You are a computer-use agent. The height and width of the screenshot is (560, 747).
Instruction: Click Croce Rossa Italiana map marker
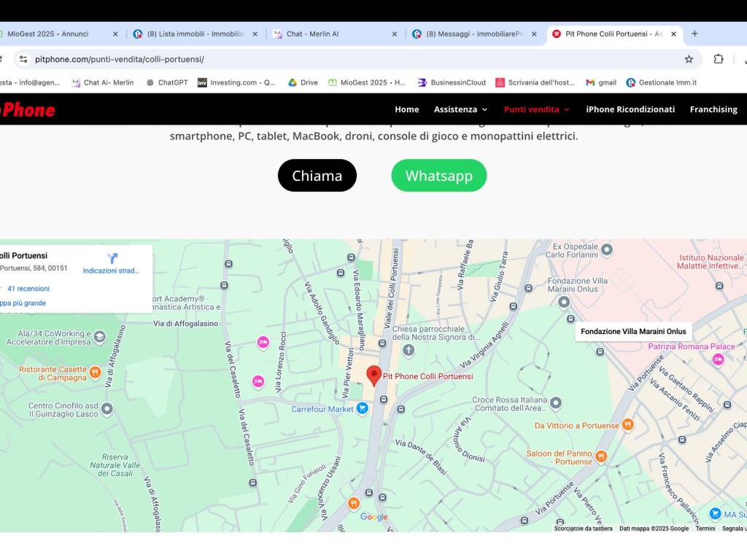[x=555, y=402]
